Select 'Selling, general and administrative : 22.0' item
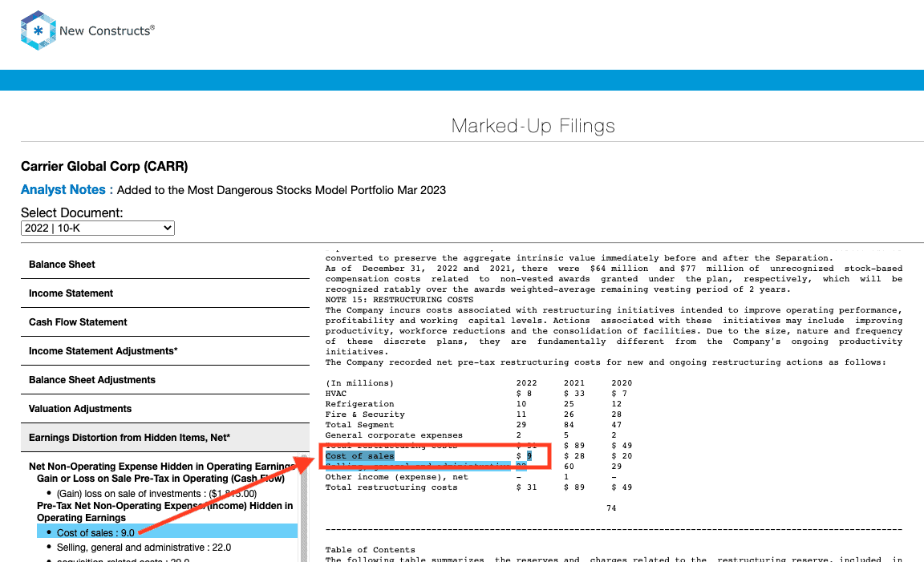 pos(144,548)
